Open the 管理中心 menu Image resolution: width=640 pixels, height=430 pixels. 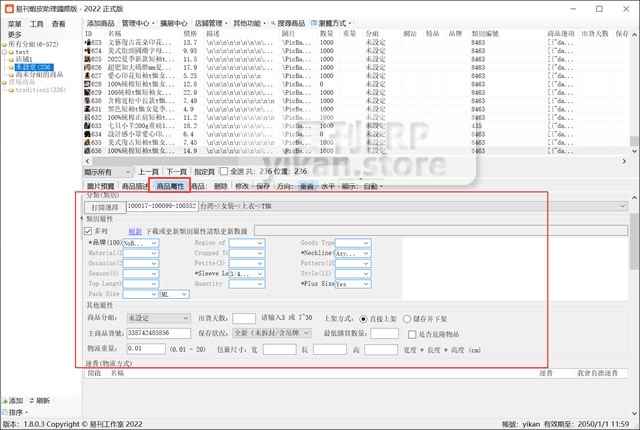click(x=136, y=22)
